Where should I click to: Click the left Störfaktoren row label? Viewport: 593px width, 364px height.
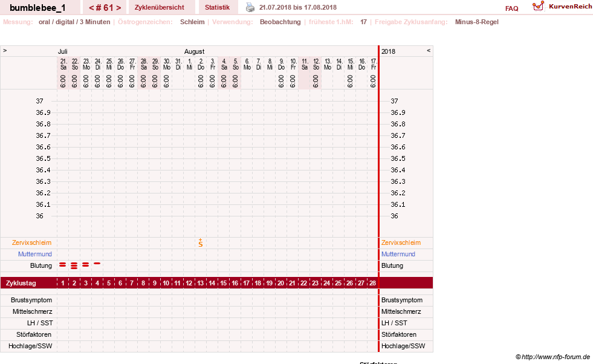(34, 334)
